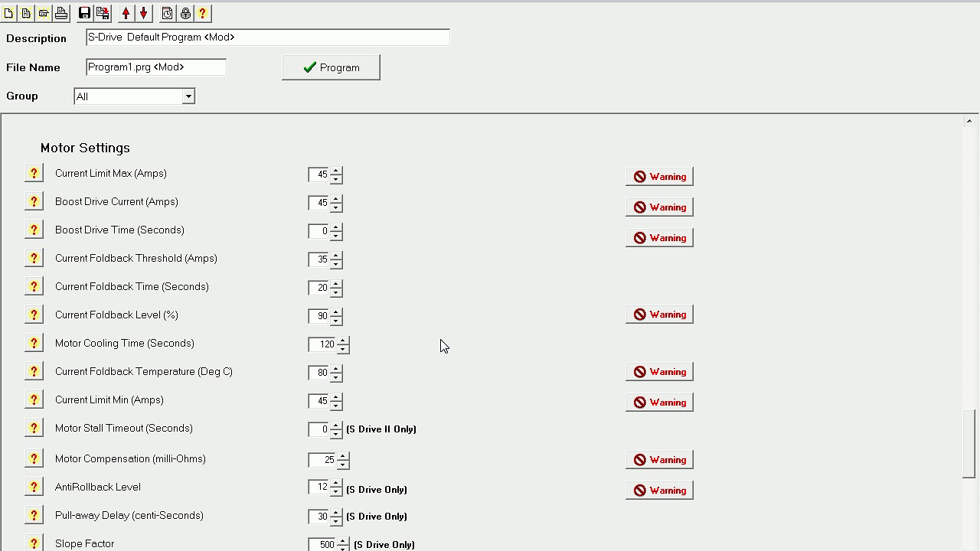Show warning for Current Foldback Level
The height and width of the screenshot is (551, 980).
(659, 315)
